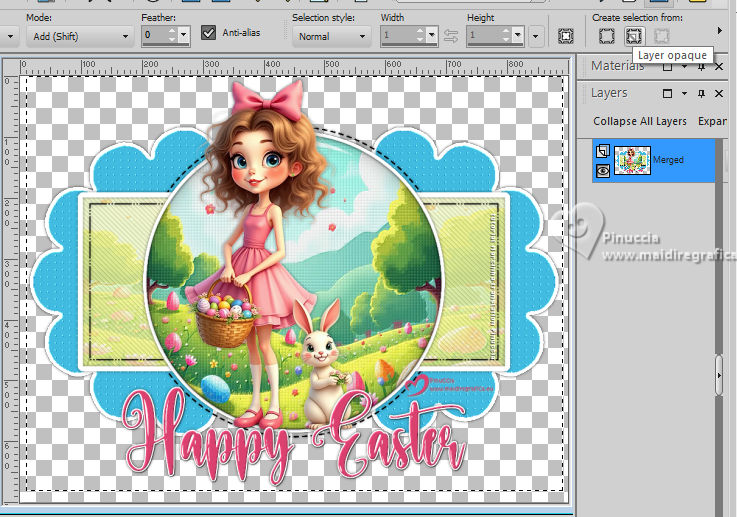737x517 pixels.
Task: Click Collapse All Layers
Action: tap(639, 121)
